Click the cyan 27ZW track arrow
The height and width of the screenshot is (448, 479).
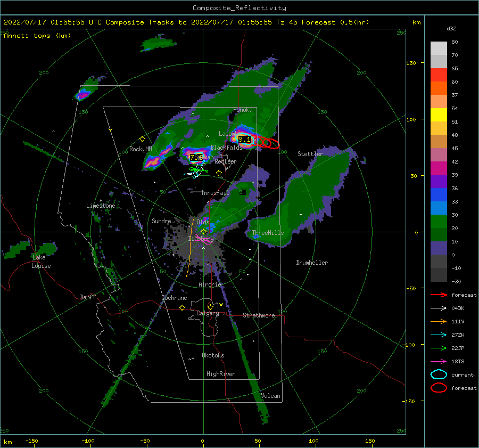tap(439, 335)
